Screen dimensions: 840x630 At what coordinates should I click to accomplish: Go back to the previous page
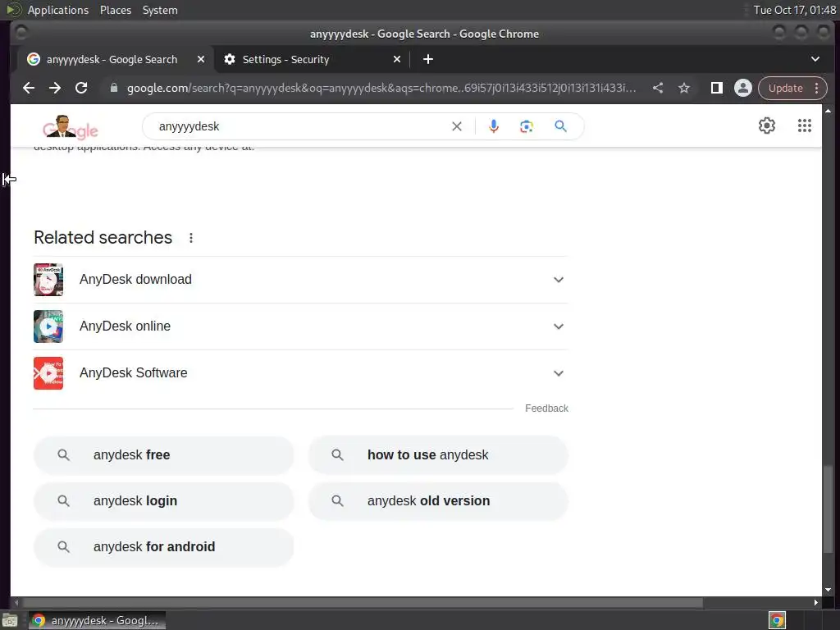coord(29,88)
